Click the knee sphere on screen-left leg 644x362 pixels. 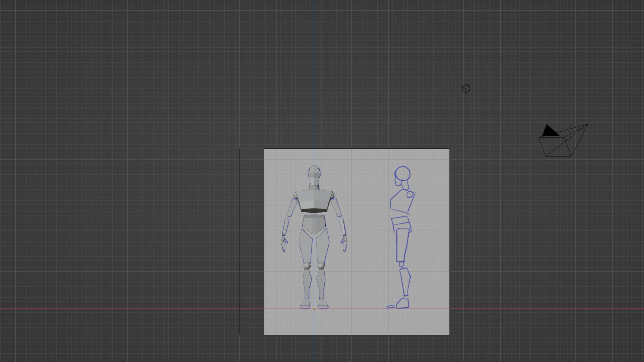point(307,266)
